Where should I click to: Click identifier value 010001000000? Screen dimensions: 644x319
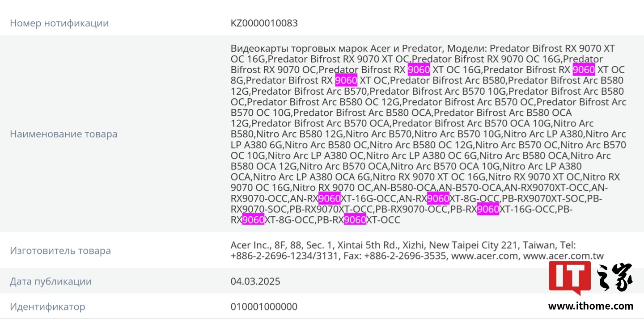(264, 307)
